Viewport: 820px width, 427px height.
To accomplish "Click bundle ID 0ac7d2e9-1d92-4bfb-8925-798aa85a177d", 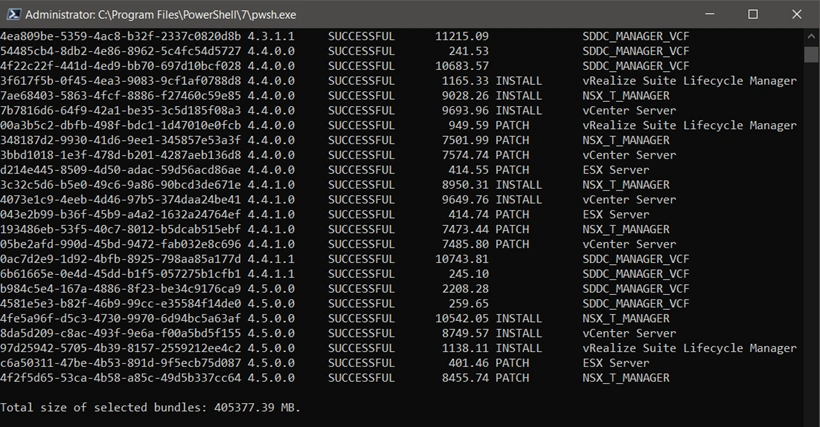I will coord(121,259).
